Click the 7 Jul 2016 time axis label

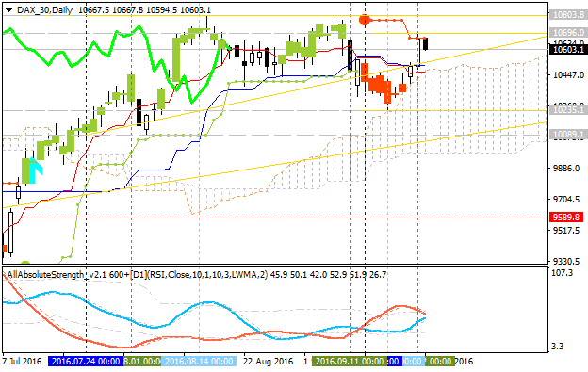tap(22, 362)
